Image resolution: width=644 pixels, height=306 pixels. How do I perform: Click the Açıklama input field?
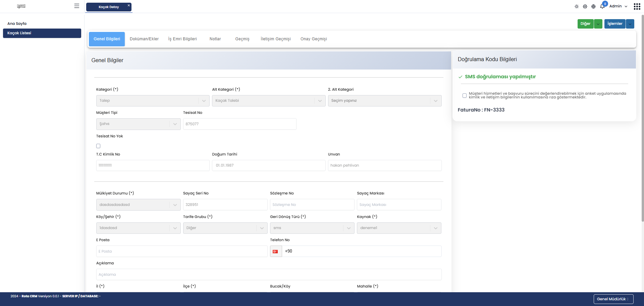pyautogui.click(x=269, y=274)
